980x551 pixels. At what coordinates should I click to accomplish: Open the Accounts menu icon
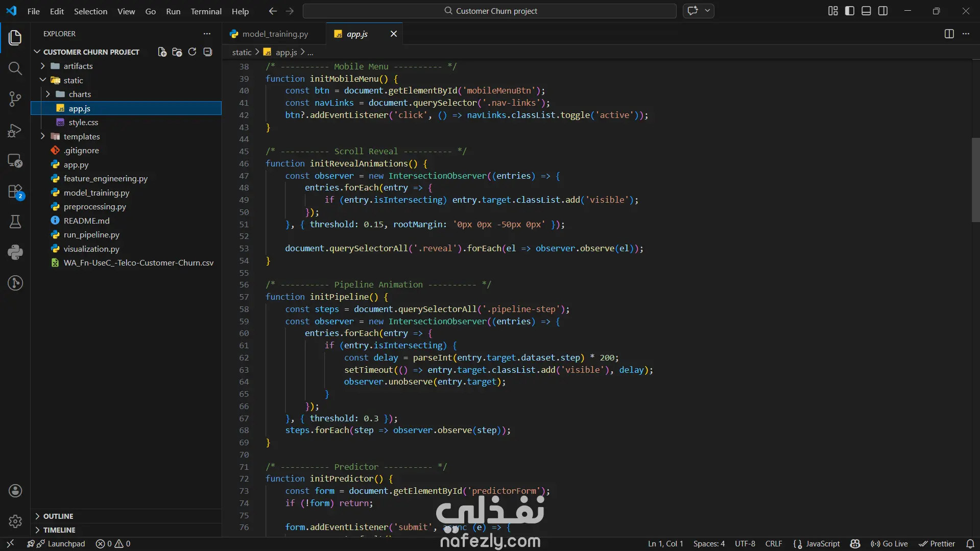[x=15, y=491]
